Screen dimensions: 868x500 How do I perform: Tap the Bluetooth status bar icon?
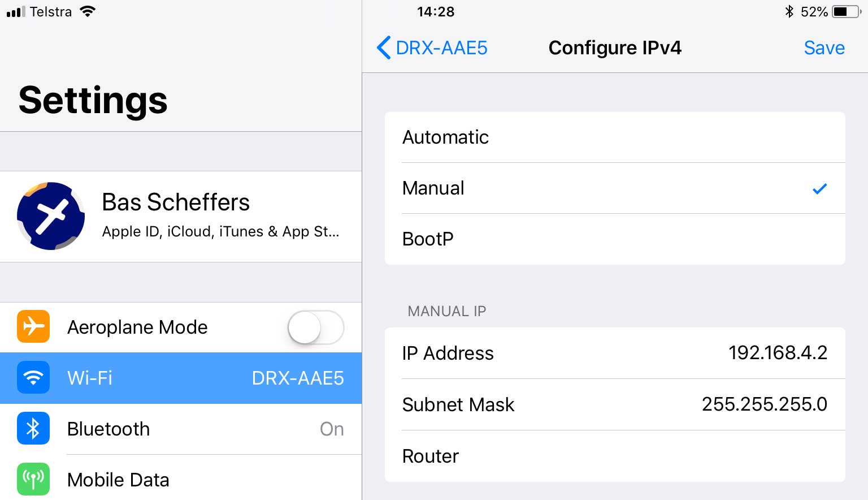[789, 11]
